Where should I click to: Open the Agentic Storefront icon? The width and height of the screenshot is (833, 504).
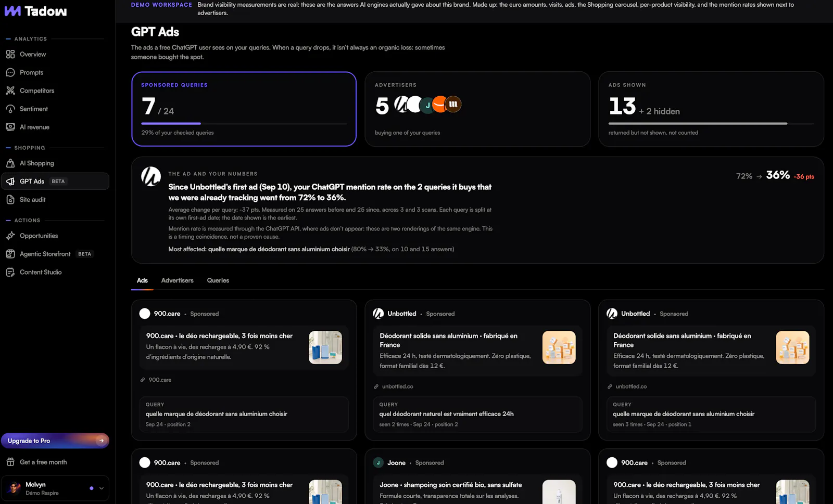click(10, 254)
